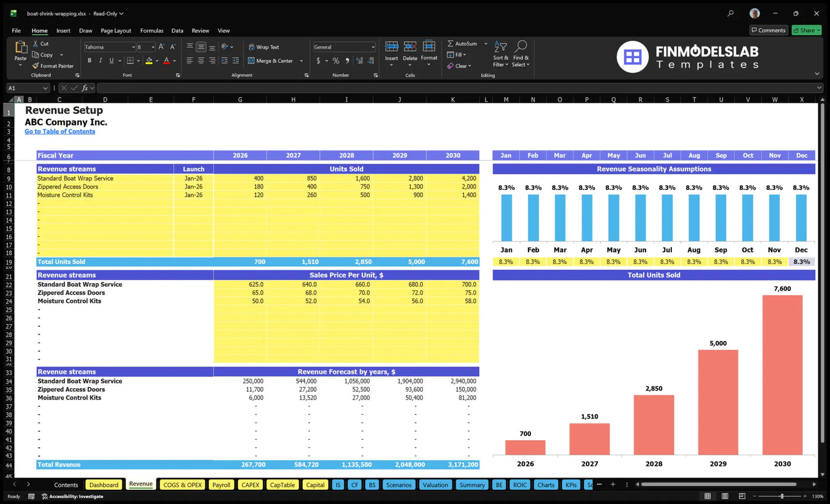Follow Go to Table of Contents link

(60, 131)
